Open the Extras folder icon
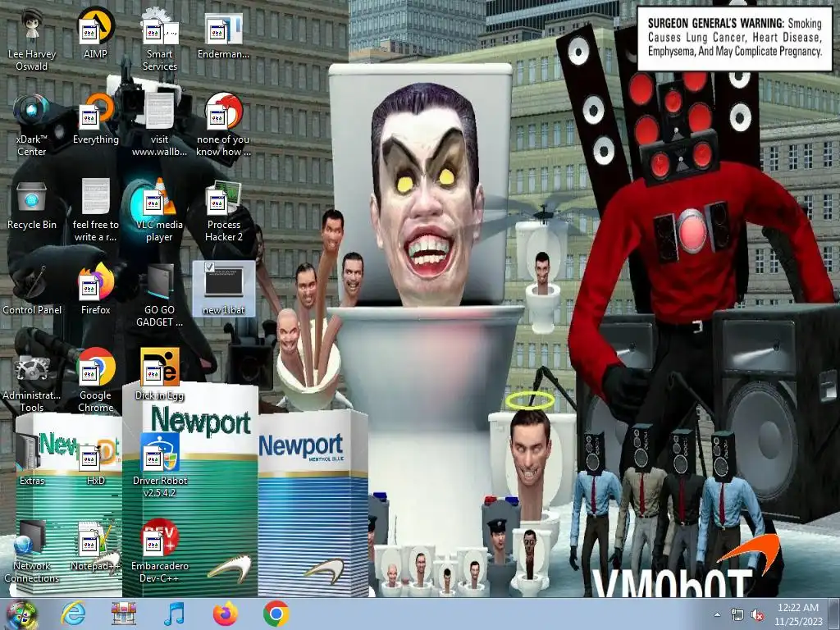Image resolution: width=840 pixels, height=630 pixels. pos(32,460)
